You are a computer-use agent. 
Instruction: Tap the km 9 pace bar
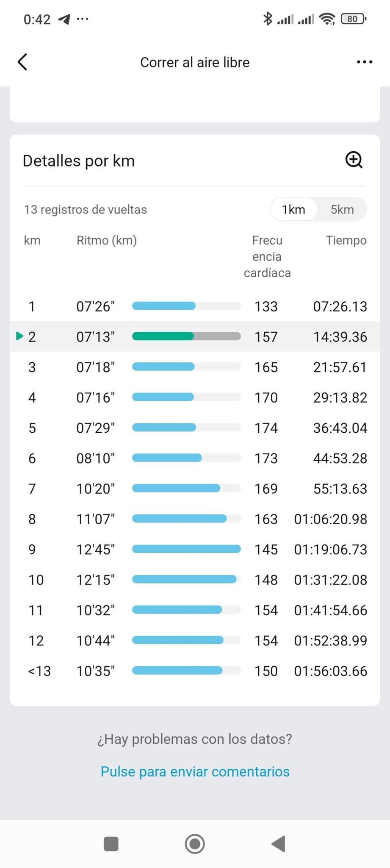[186, 549]
